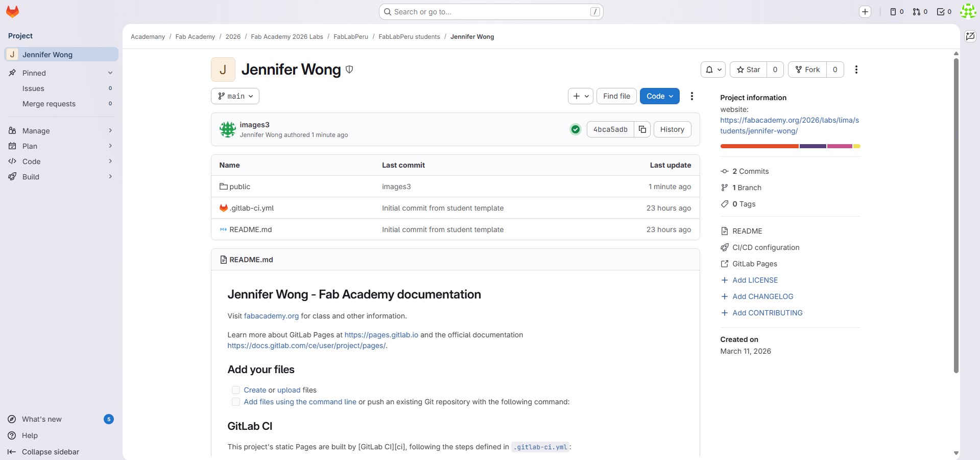980x460 pixels.
Task: Check the Create or upload files checkbox
Action: coord(235,390)
